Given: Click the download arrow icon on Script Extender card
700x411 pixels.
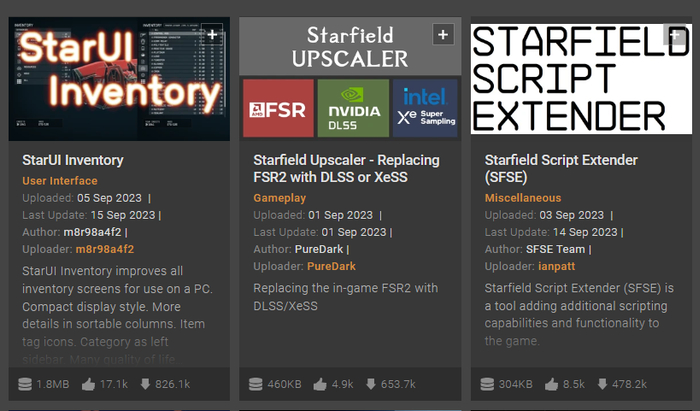Looking at the screenshot, I should pos(602,384).
